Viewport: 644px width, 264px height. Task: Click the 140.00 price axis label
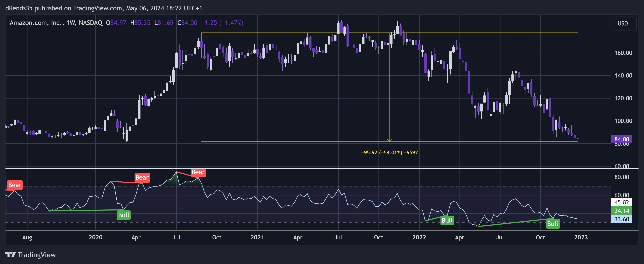pos(623,75)
